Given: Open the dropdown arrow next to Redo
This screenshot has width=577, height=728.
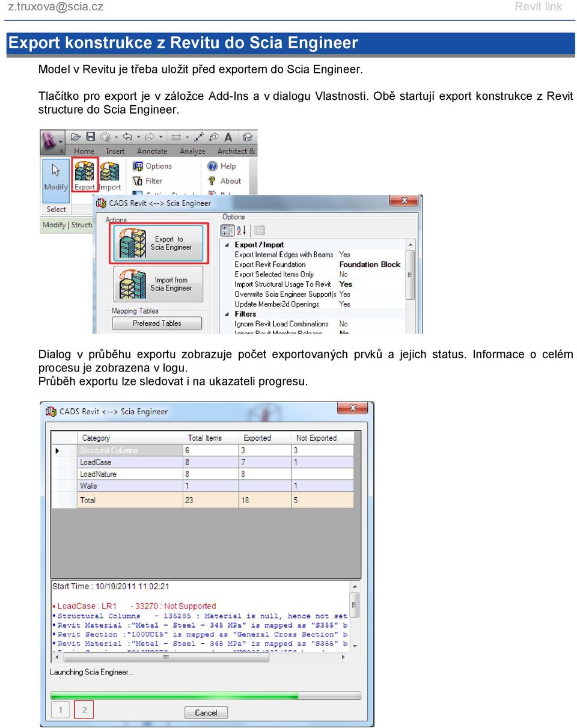Looking at the screenshot, I should pyautogui.click(x=160, y=138).
